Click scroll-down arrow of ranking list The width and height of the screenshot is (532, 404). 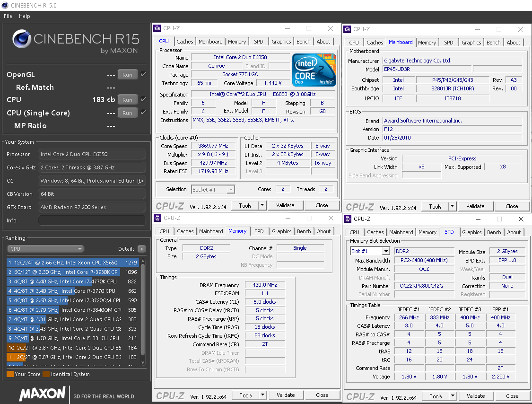coord(143,363)
